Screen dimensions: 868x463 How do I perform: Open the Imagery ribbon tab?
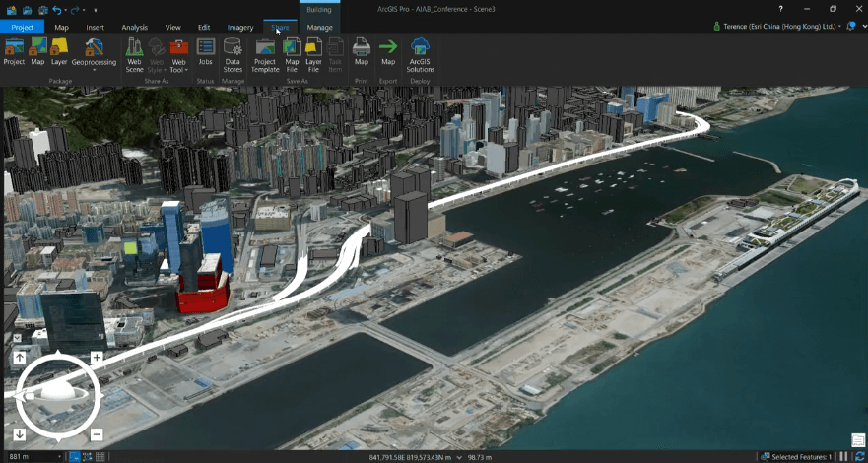tap(239, 28)
